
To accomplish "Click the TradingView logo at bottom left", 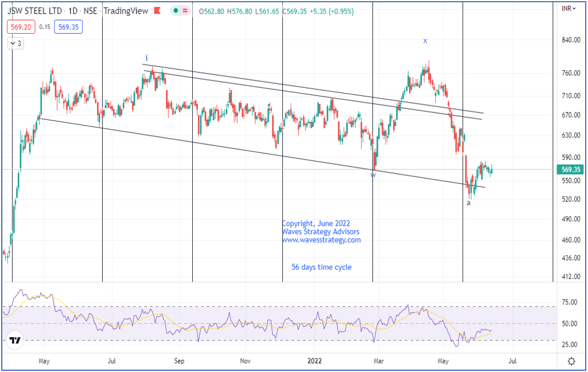I will (x=15, y=340).
